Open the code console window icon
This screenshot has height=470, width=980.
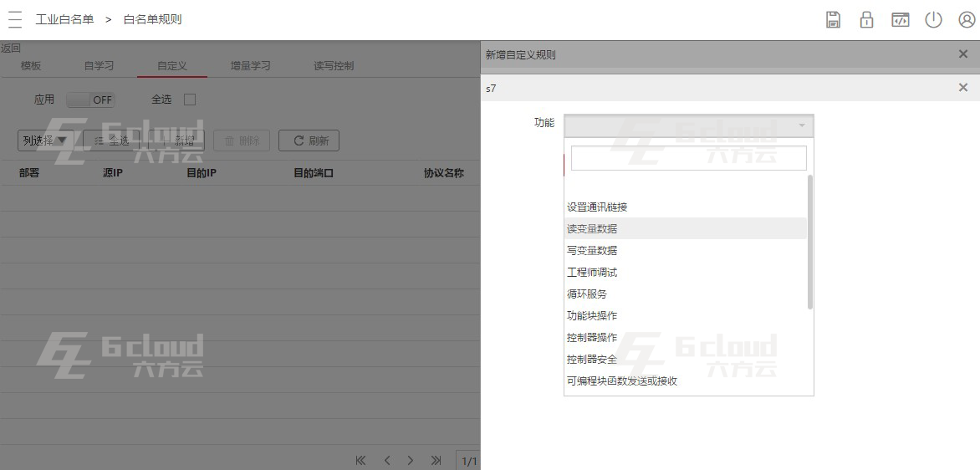tap(900, 19)
